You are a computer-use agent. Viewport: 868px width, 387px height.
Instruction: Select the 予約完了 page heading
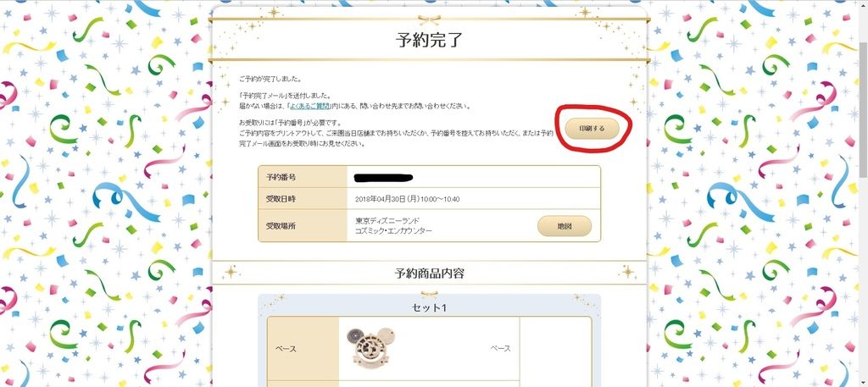point(429,41)
